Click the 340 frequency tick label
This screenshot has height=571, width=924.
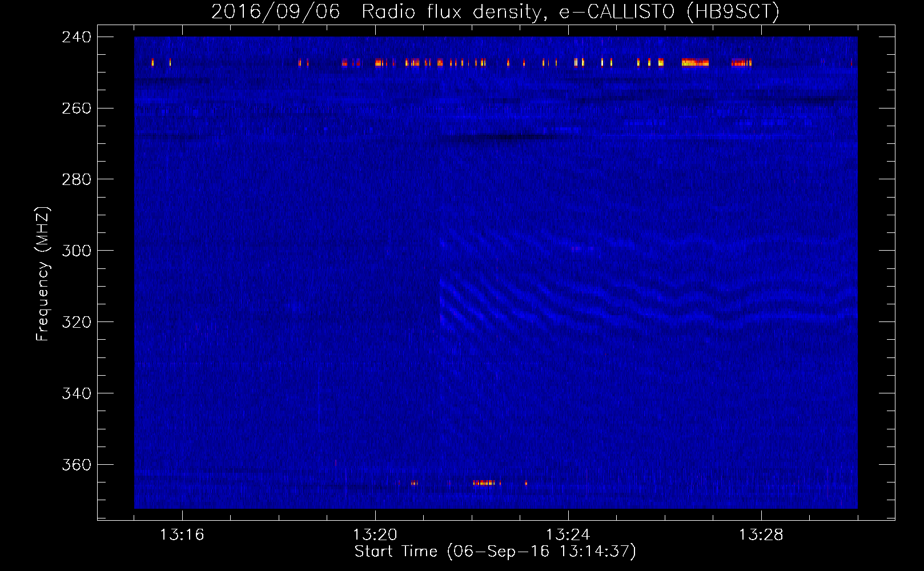[x=77, y=394]
